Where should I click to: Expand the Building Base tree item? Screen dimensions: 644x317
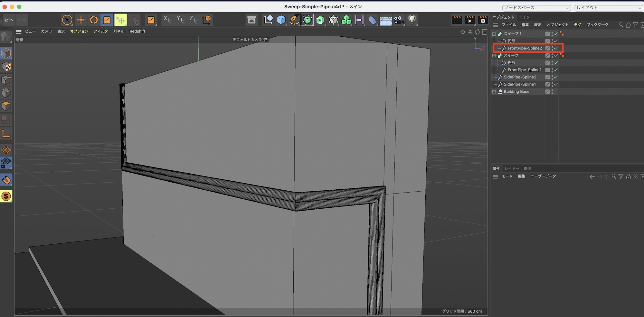(494, 92)
